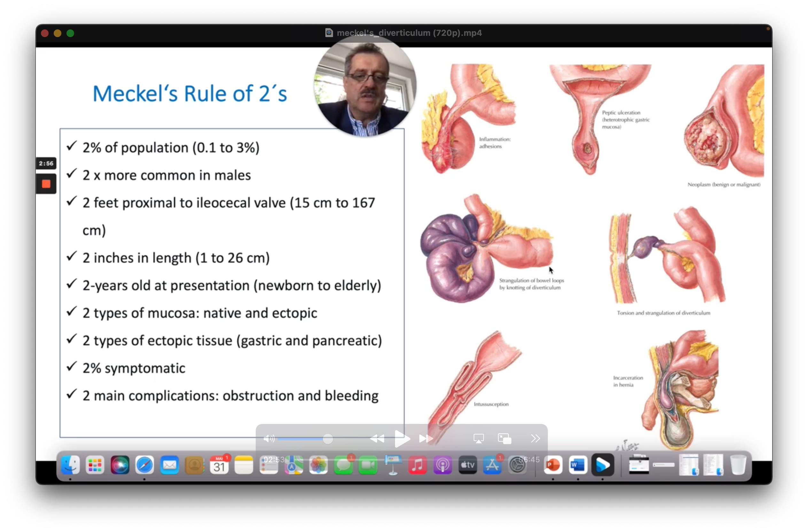Open the Music app icon
Screen dimensions: 808x532
tap(417, 465)
